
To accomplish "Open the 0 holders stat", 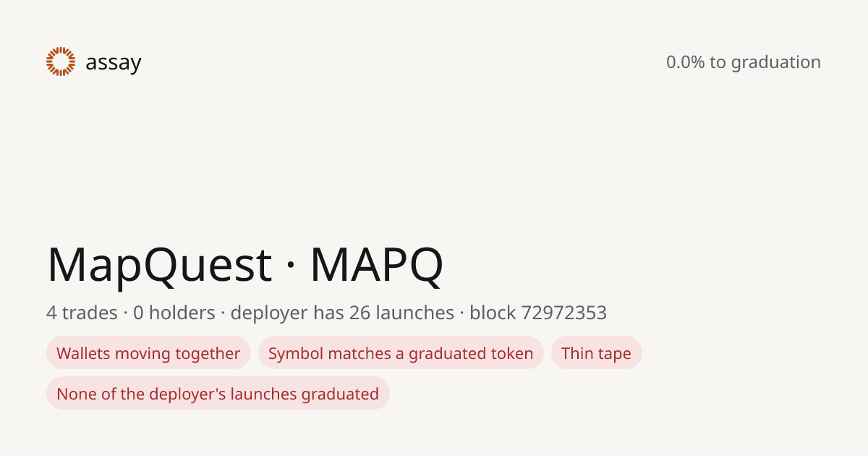I will pos(174,313).
